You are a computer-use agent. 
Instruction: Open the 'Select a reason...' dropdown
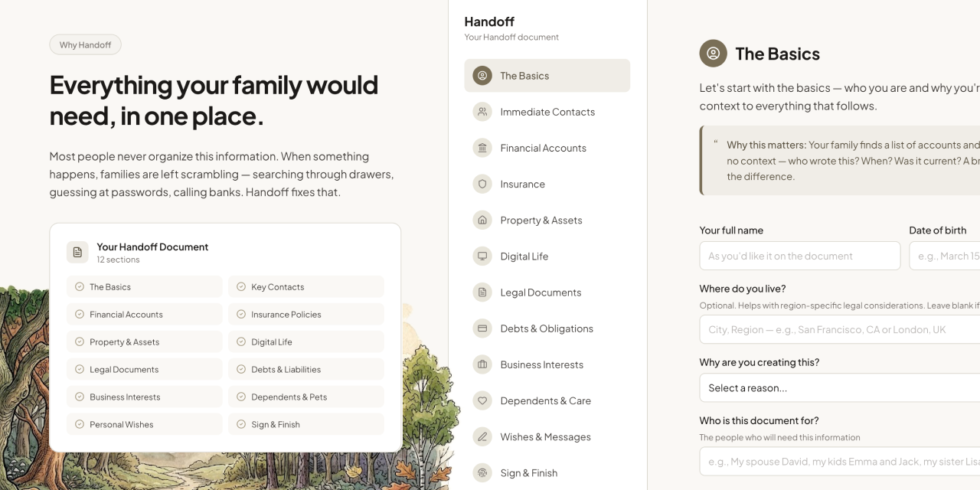839,388
